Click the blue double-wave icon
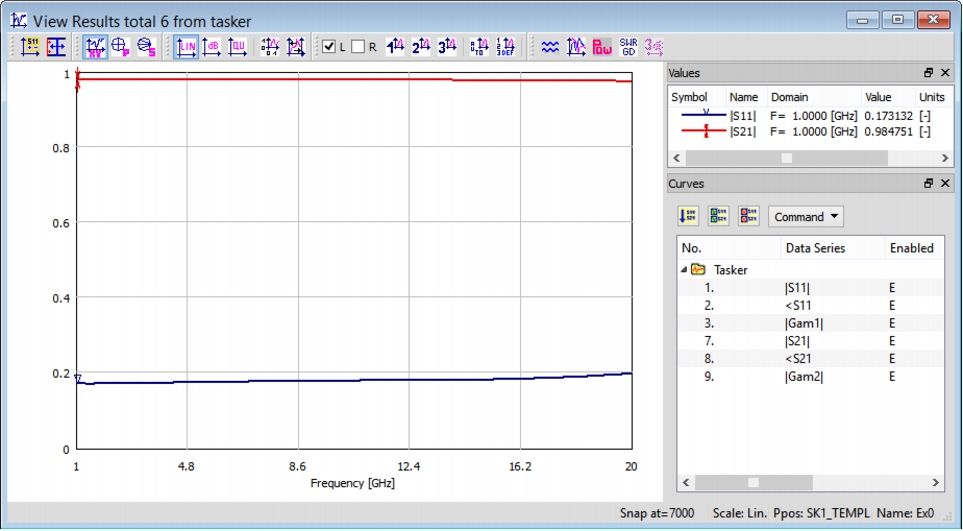 pos(550,47)
